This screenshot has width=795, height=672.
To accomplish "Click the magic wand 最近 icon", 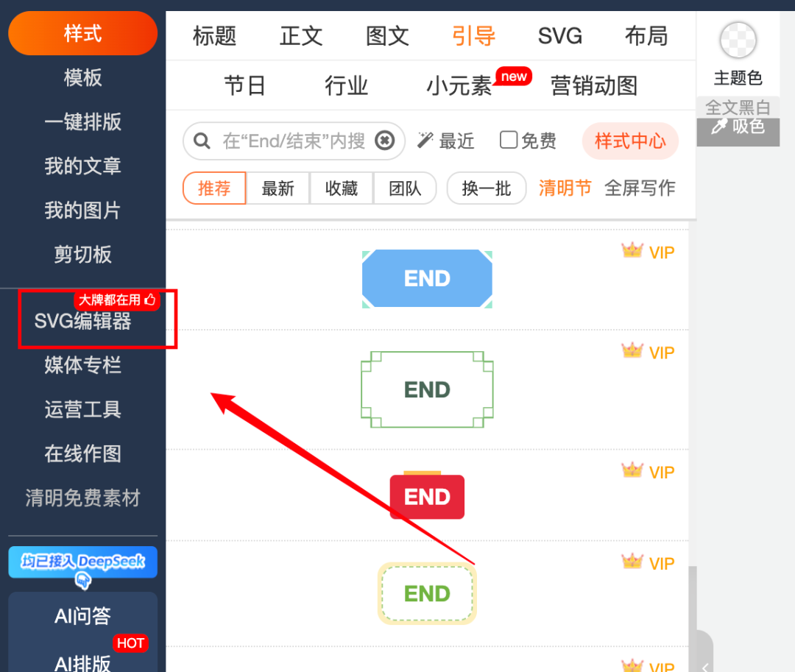I will point(425,141).
